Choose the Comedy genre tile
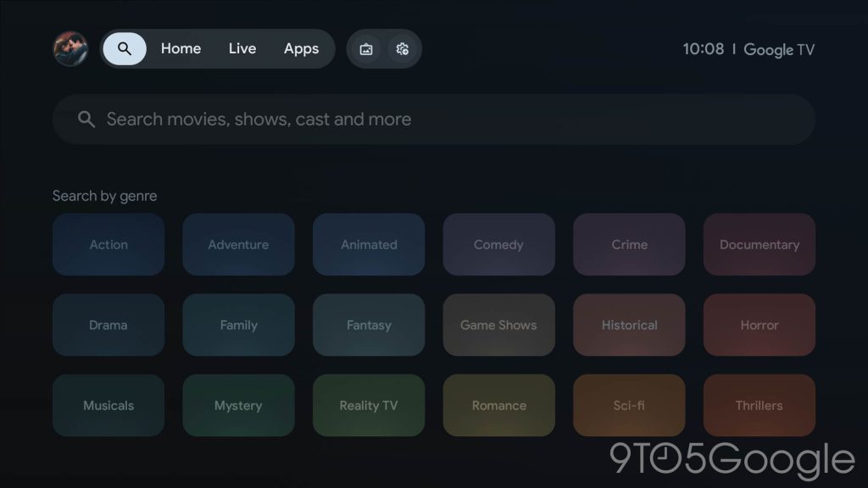868x488 pixels. pyautogui.click(x=498, y=245)
